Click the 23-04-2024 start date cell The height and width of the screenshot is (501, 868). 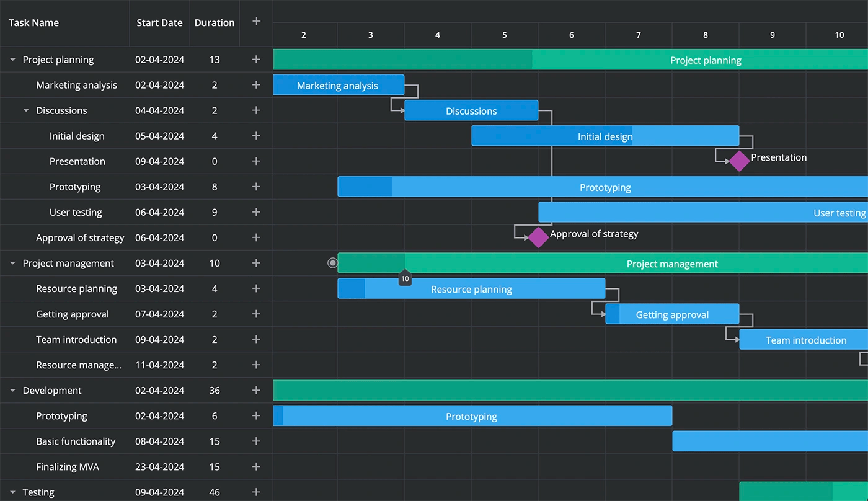coord(160,467)
